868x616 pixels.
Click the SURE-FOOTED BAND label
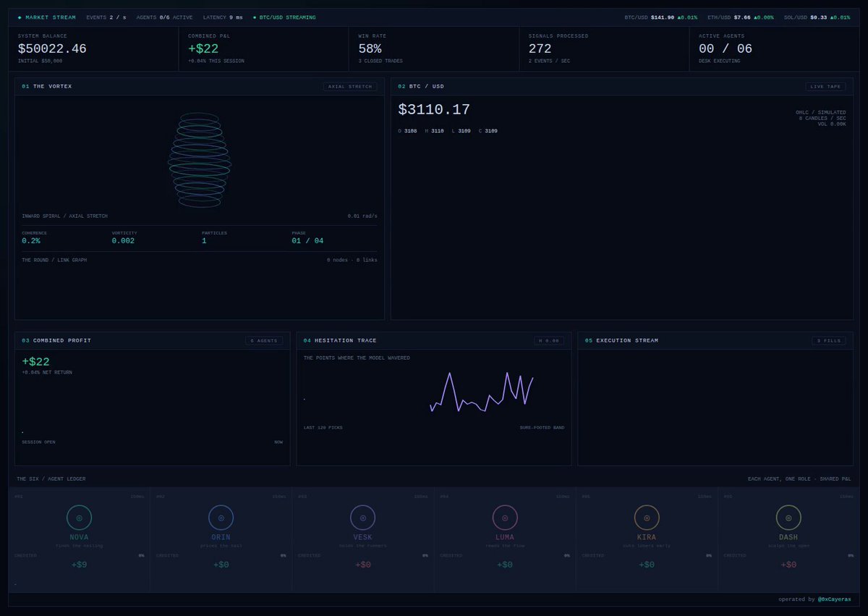542,428
